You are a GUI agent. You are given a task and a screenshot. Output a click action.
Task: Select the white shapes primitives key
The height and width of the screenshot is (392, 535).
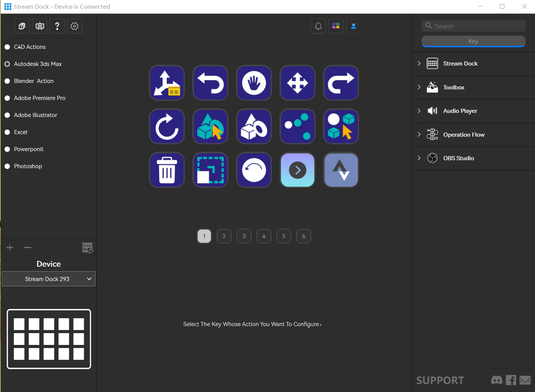tap(254, 127)
